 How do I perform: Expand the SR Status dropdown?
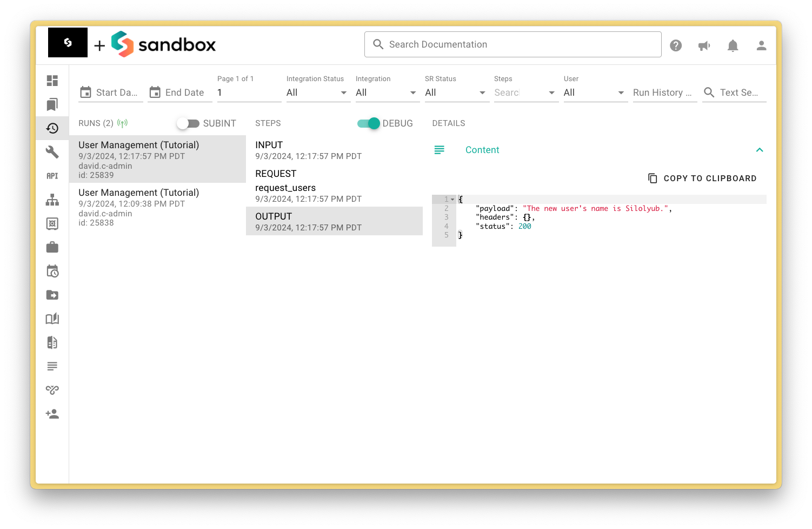pos(455,92)
